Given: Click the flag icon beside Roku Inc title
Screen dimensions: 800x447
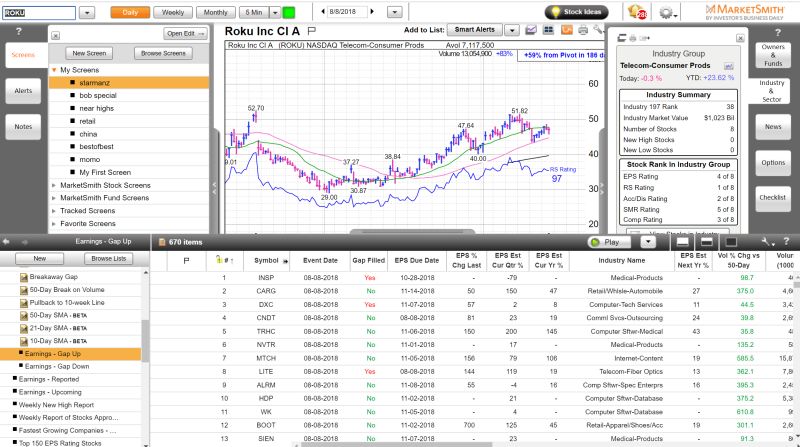Looking at the screenshot, I should [x=312, y=31].
